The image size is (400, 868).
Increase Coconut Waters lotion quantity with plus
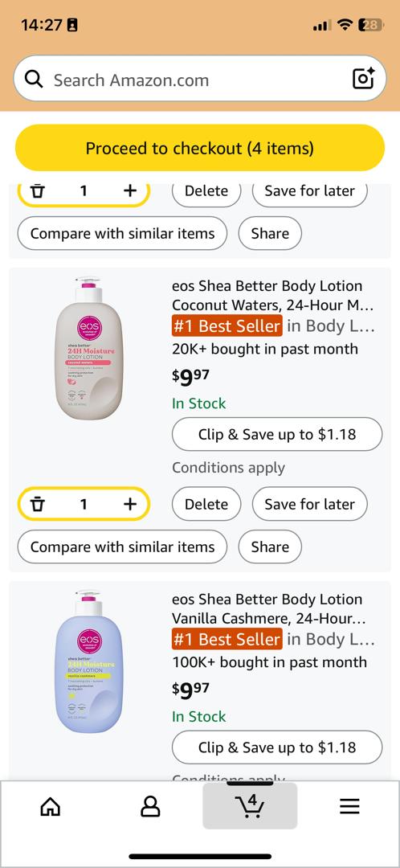[x=130, y=504]
